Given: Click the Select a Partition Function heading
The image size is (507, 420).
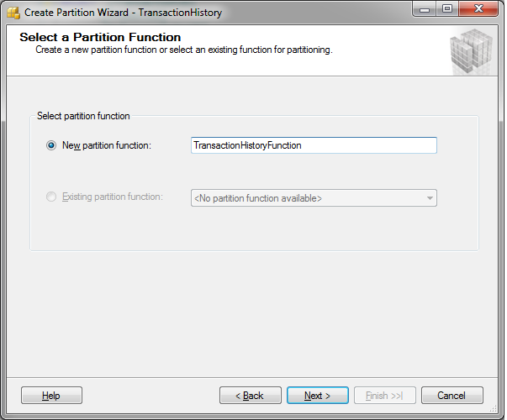Looking at the screenshot, I should pos(100,37).
